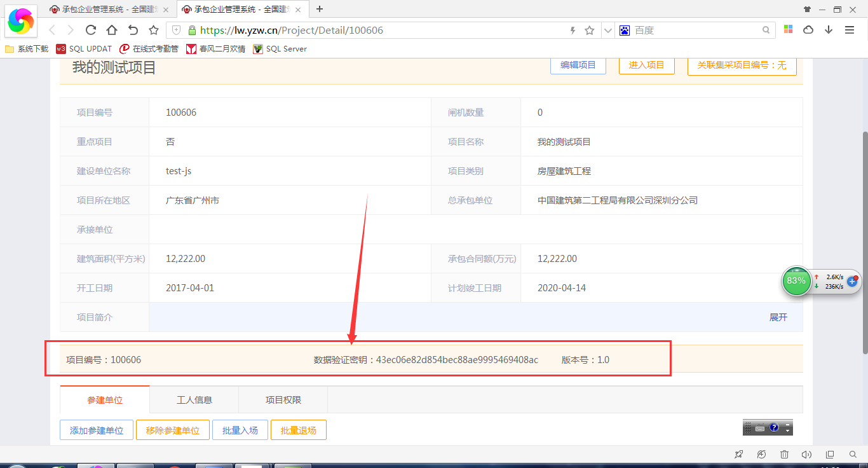This screenshot has width=868, height=468.
Task: Click the 编辑项目 button
Action: [578, 65]
